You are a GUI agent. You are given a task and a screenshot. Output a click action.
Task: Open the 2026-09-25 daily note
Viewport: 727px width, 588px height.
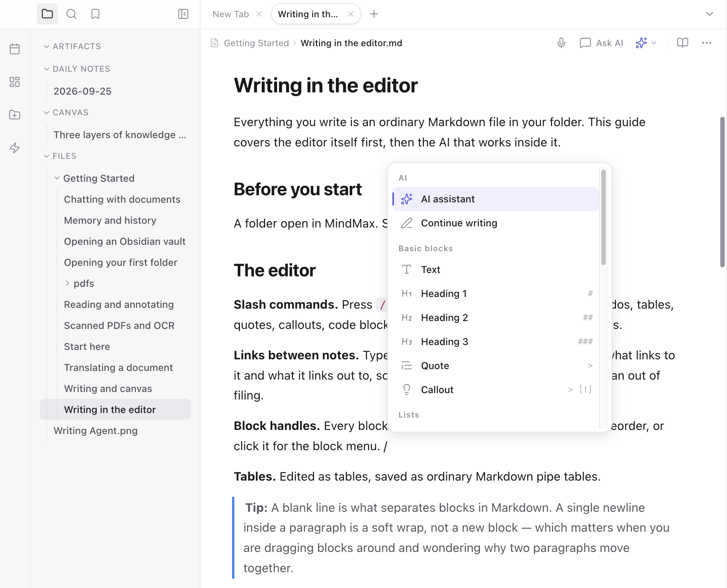(83, 91)
